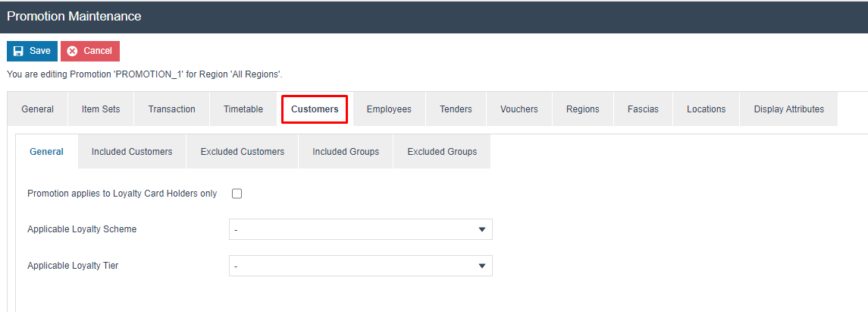Toggle Loyalty Card Holders only checkbox
This screenshot has height=312, width=868.
tap(237, 194)
